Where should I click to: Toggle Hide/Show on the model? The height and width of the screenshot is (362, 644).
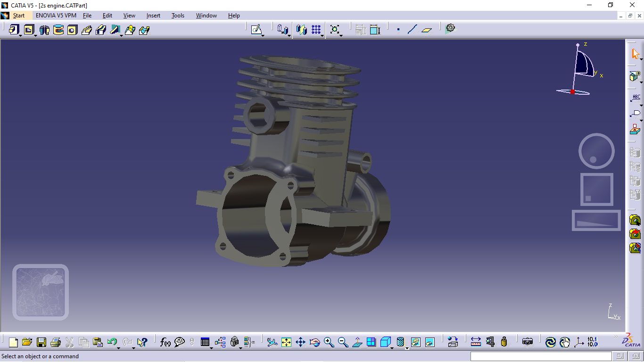pyautogui.click(x=415, y=342)
